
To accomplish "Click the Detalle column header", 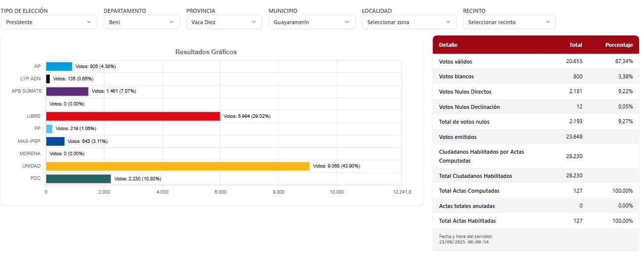I will point(448,45).
